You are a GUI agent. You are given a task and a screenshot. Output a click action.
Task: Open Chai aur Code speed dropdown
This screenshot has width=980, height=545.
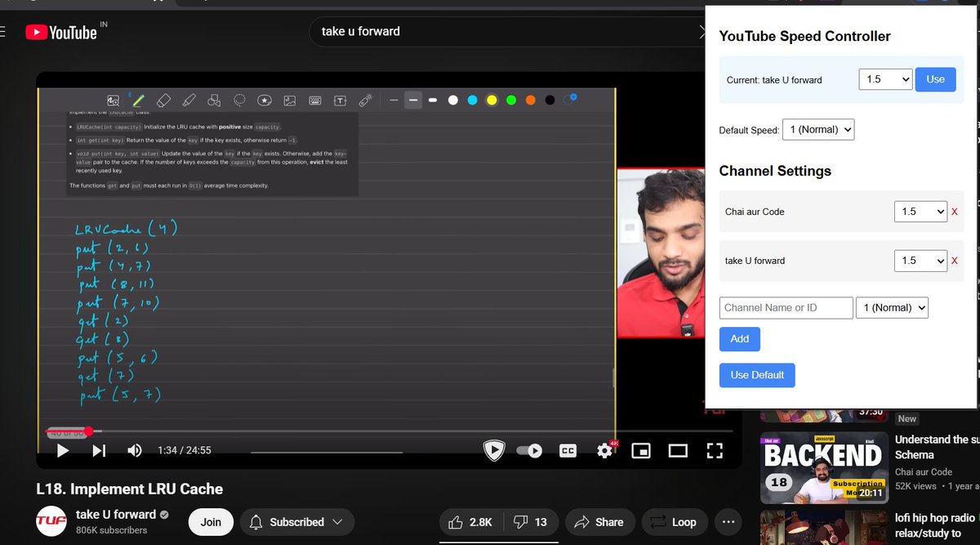click(920, 212)
